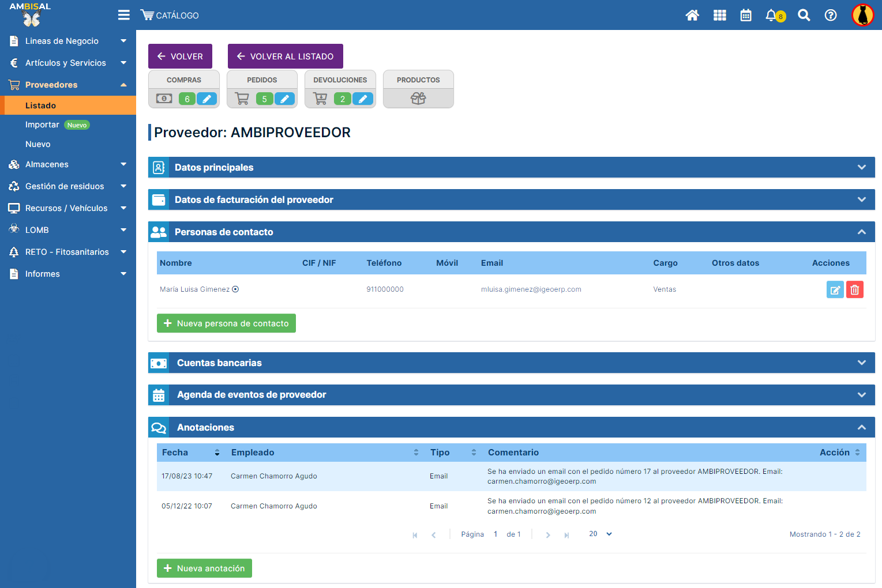This screenshot has height=588, width=882.
Task: Open the page size 20 dropdown
Action: coord(600,534)
